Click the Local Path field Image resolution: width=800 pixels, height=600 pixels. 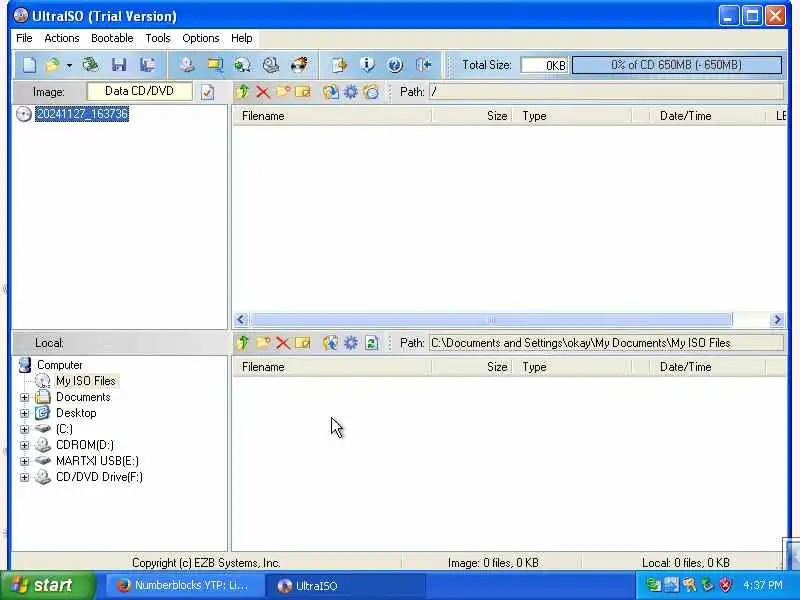click(x=607, y=343)
